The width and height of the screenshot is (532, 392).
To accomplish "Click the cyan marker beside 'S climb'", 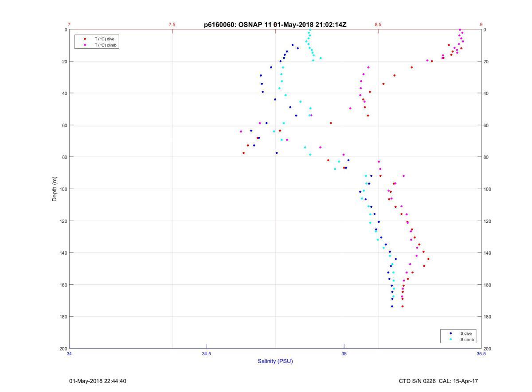I will [x=451, y=340].
